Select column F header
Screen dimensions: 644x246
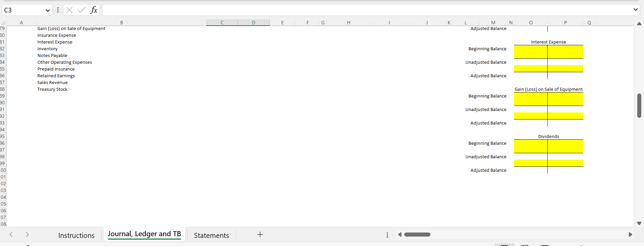pyautogui.click(x=308, y=23)
